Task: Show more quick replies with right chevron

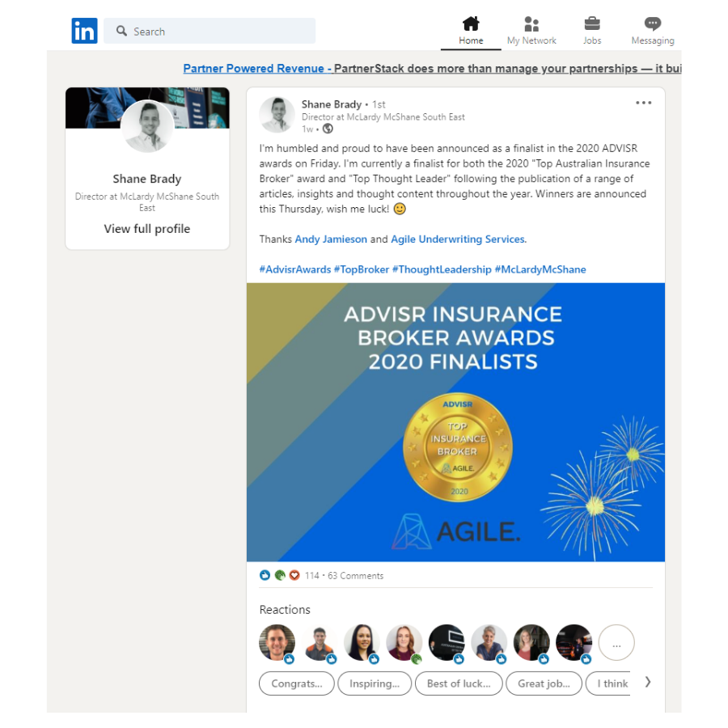Action: (x=648, y=682)
